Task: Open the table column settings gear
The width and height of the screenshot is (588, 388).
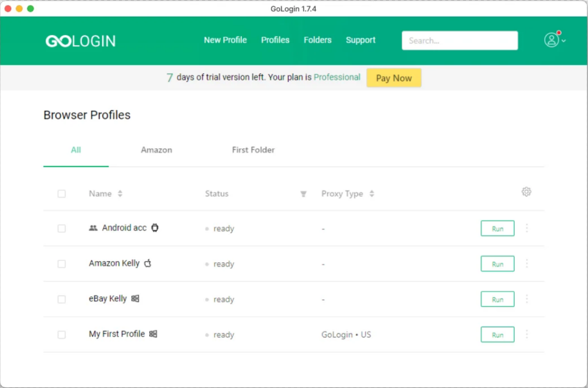Action: pos(526,192)
